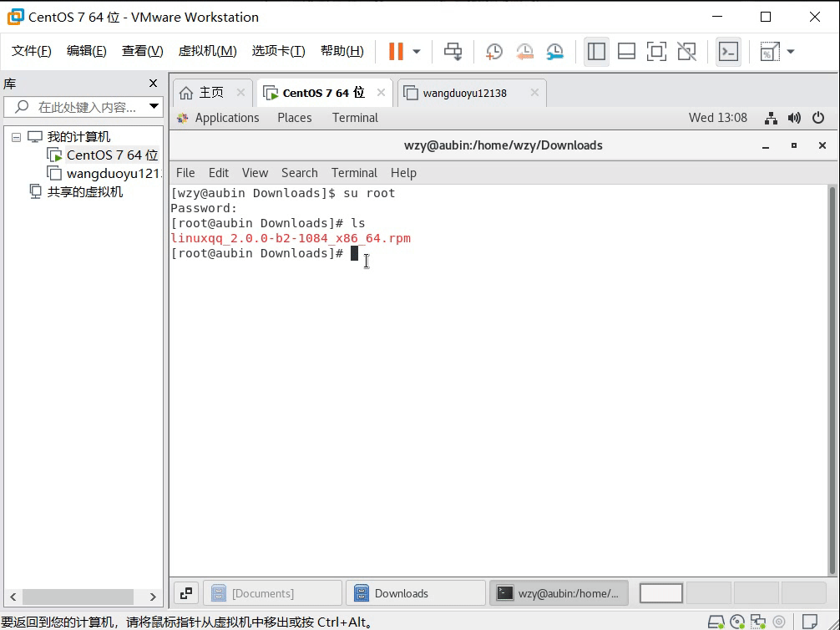Switch the VM to Unity mode

point(686,51)
